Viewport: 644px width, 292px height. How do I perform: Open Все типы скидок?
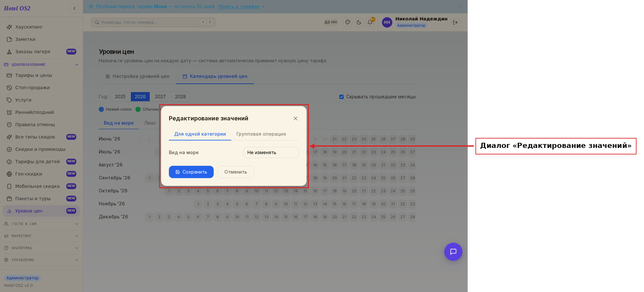(41, 137)
